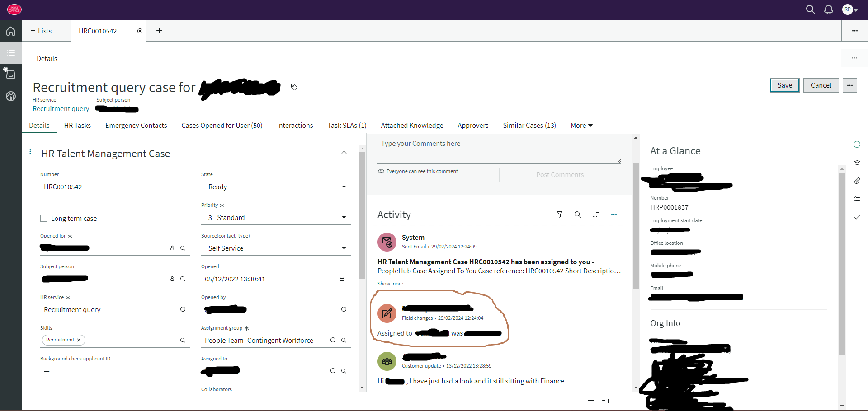The height and width of the screenshot is (411, 868).
Task: Show notifications from the bell icon
Action: click(x=829, y=9)
